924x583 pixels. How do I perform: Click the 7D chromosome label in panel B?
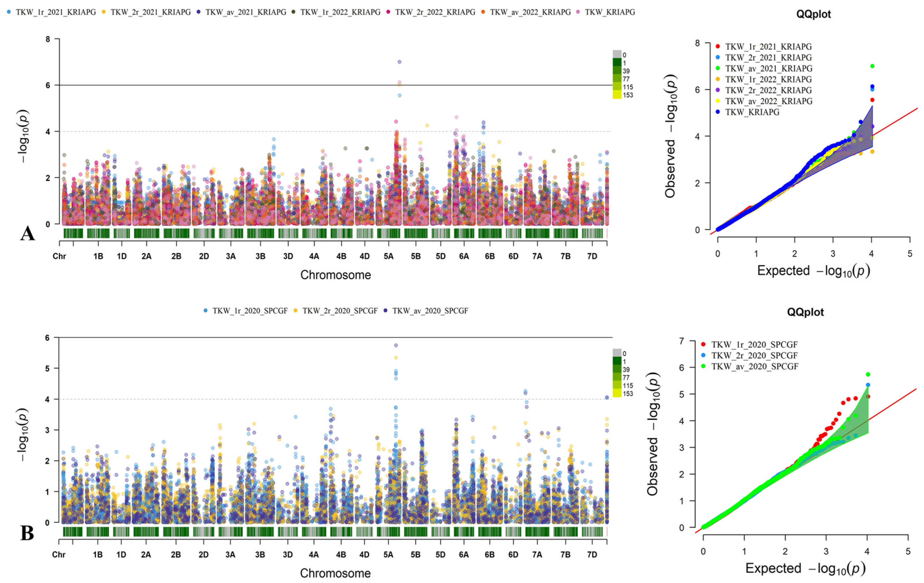[x=592, y=555]
